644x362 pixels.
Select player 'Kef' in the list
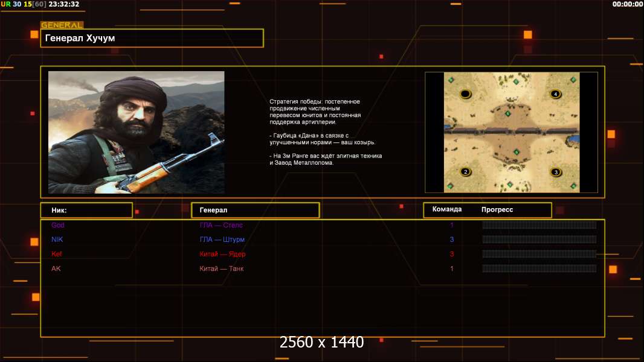coord(57,254)
